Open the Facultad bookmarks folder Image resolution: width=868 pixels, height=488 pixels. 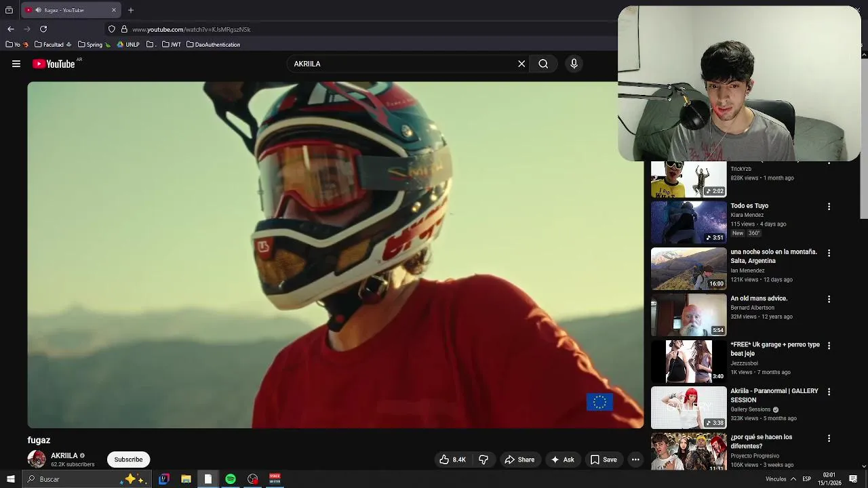53,45
